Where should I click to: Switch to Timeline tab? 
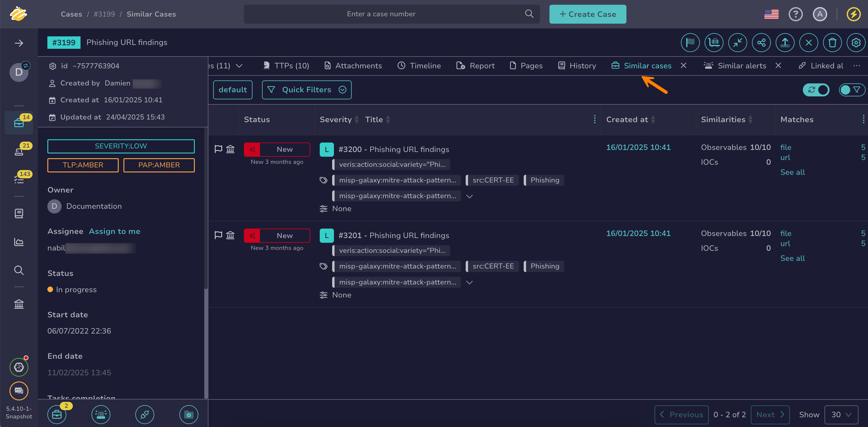coord(419,66)
